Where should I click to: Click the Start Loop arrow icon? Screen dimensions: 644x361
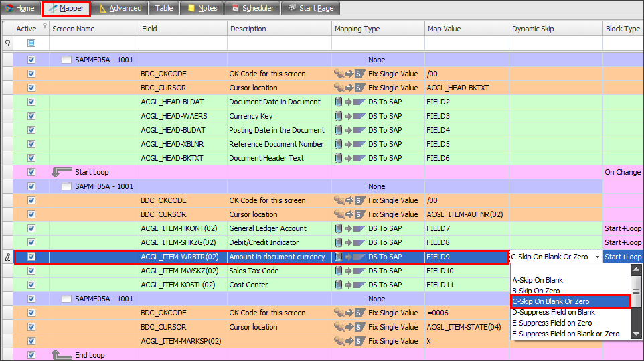click(x=62, y=171)
